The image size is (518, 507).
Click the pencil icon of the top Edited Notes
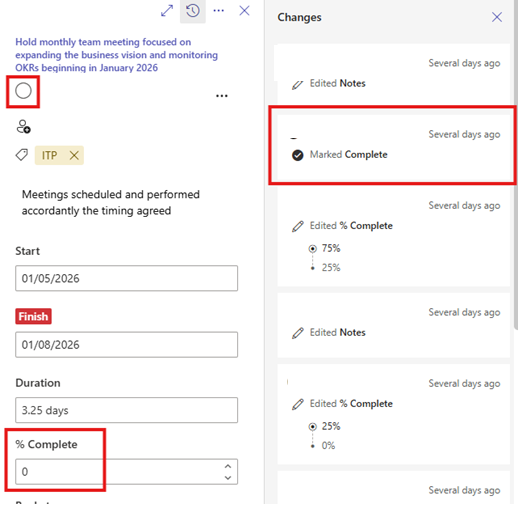[x=298, y=84]
